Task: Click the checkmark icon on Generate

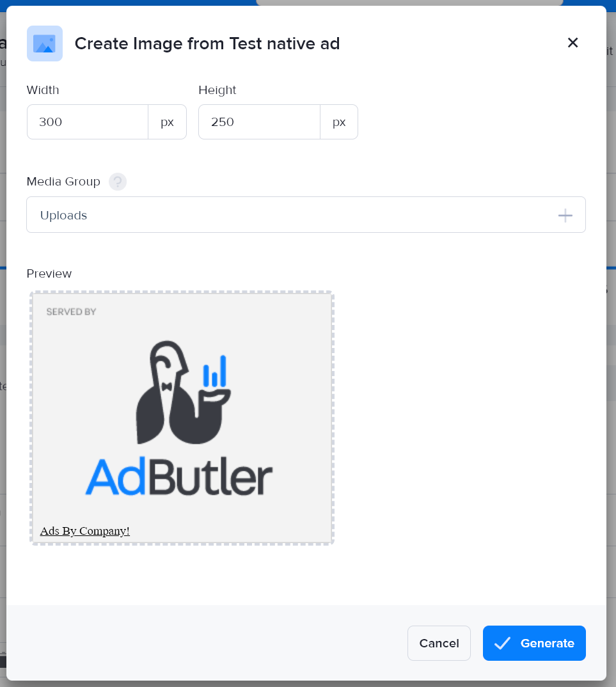Action: point(502,644)
